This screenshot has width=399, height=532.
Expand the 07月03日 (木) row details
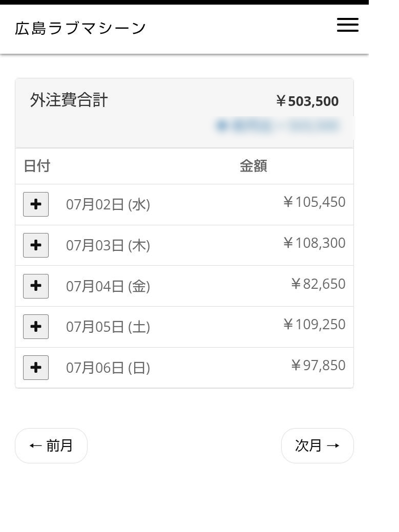click(36, 245)
